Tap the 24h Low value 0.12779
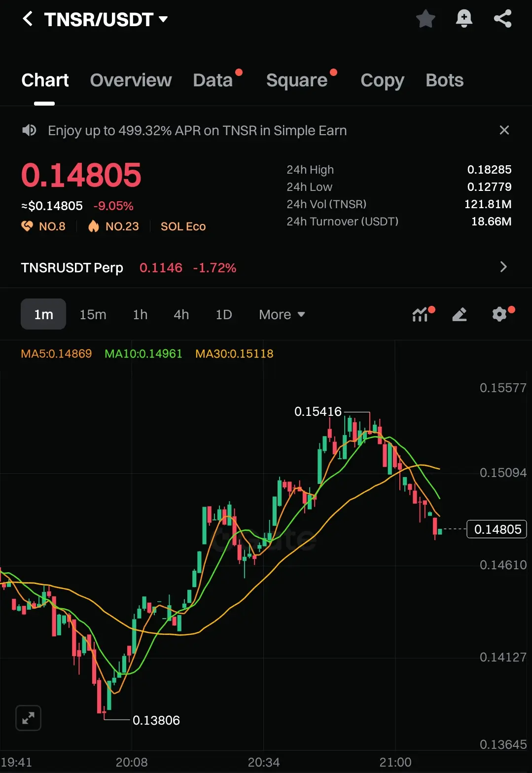This screenshot has height=773, width=532. pos(489,187)
